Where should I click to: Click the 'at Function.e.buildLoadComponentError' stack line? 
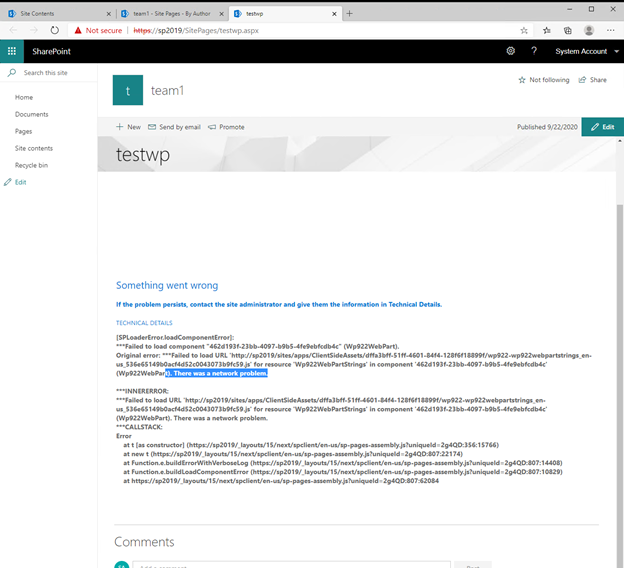[x=343, y=472]
